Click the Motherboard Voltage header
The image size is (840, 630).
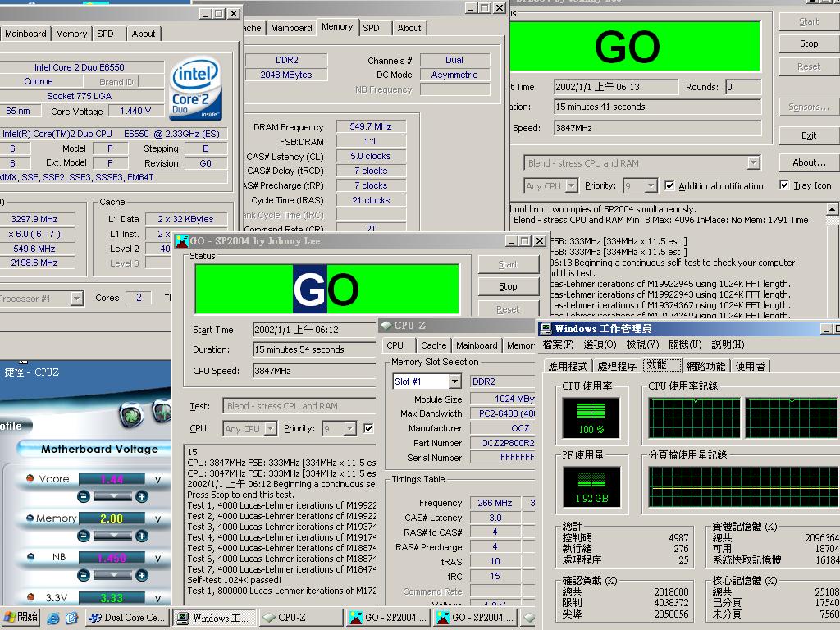99,449
